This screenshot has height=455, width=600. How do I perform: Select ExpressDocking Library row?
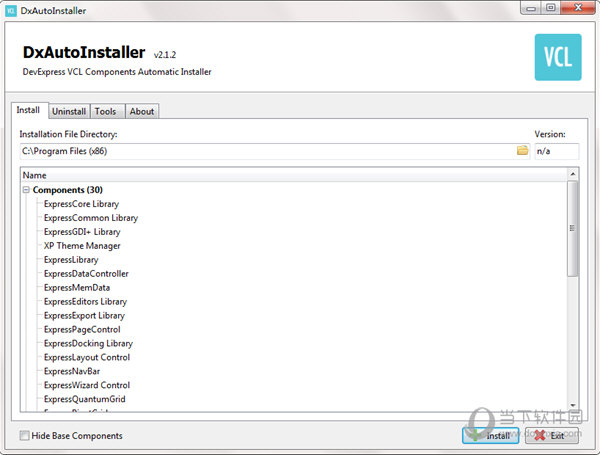point(88,343)
